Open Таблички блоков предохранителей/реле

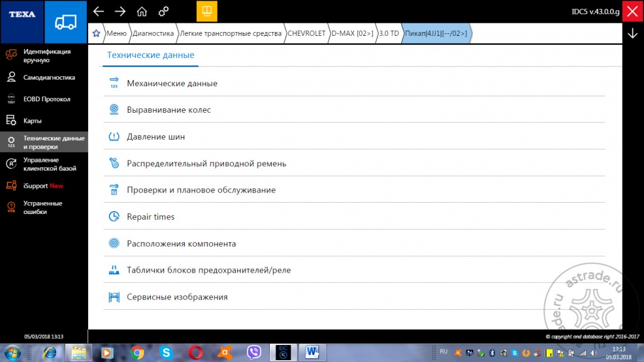pos(354,270)
